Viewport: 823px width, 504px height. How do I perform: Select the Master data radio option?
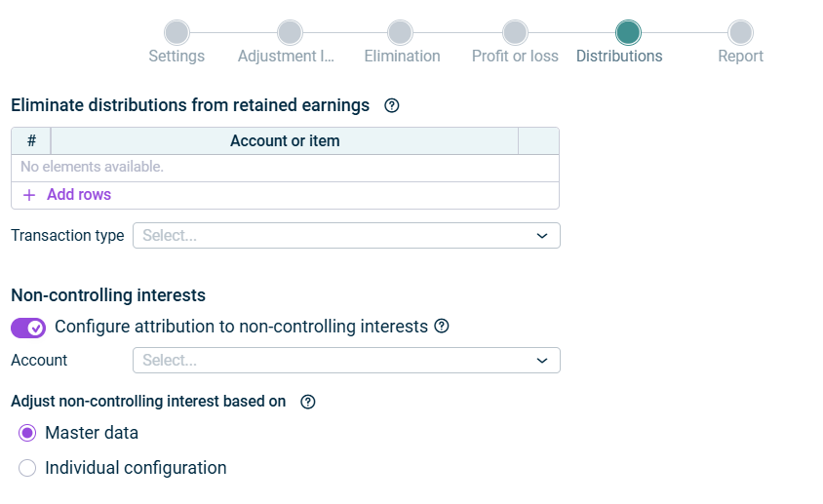(x=27, y=433)
